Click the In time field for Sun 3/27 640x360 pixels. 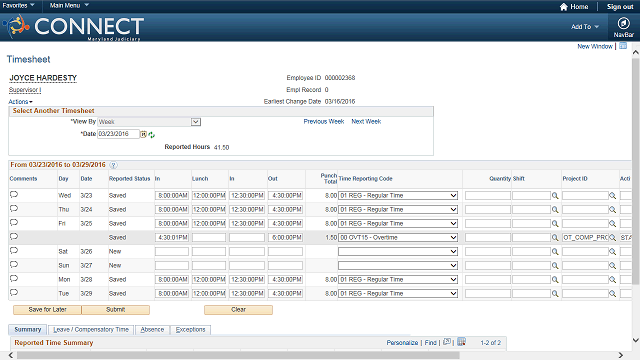(x=172, y=266)
